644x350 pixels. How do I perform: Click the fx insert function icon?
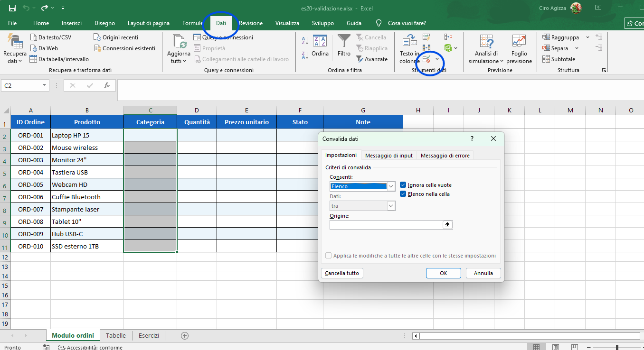point(107,85)
